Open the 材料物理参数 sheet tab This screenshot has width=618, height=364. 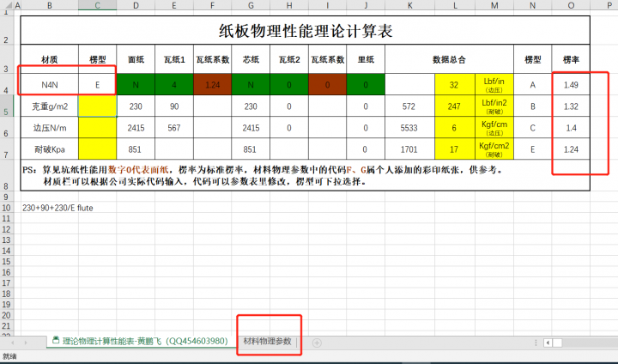coord(268,342)
